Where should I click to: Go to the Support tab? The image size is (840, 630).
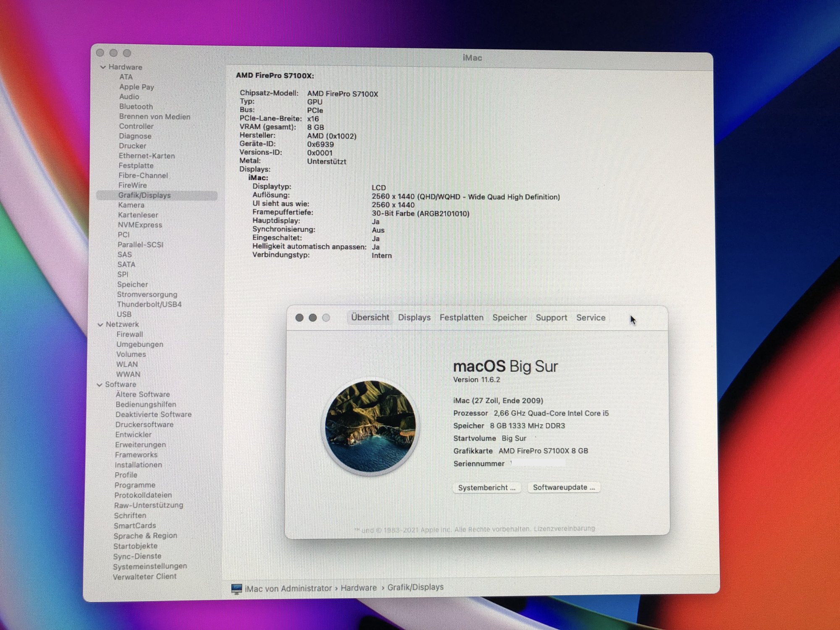click(551, 318)
